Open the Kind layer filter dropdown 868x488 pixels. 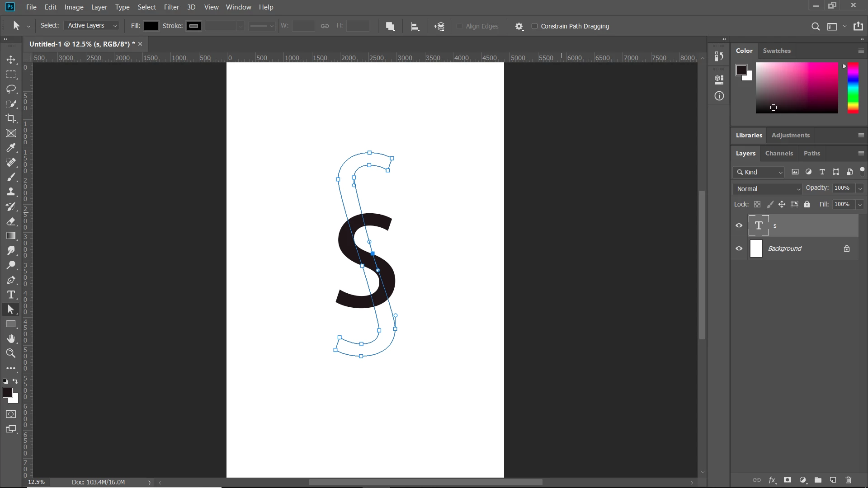point(759,172)
